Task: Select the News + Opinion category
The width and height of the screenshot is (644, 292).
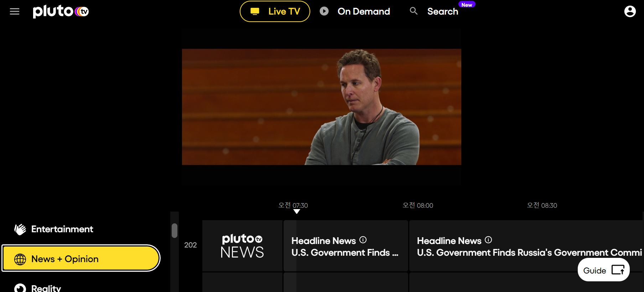Action: (81, 259)
